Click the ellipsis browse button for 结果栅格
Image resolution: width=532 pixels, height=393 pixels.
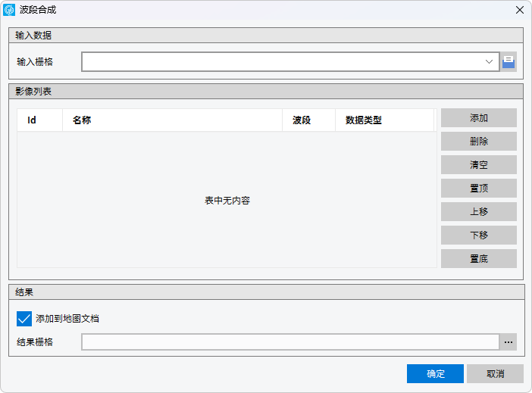click(x=509, y=342)
